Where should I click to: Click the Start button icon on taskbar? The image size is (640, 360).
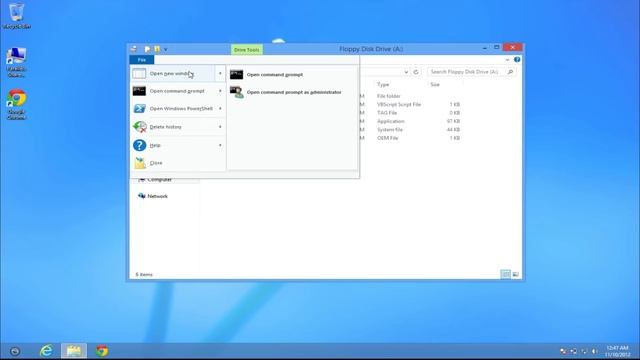click(15, 351)
